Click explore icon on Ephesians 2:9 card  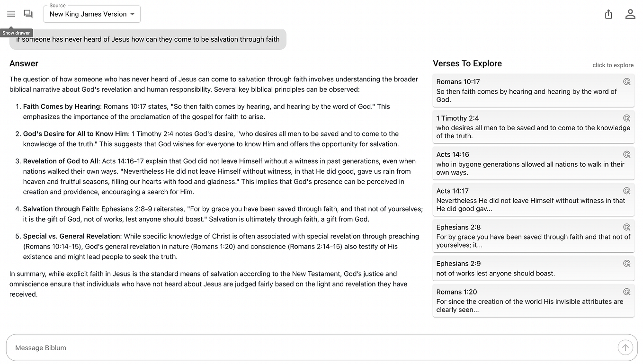coord(627,264)
